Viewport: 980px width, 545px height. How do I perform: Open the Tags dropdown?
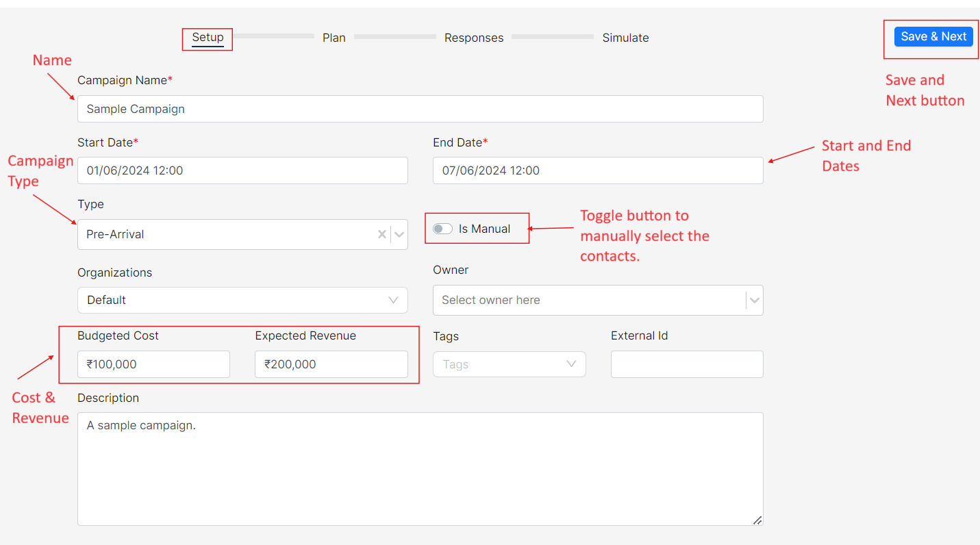[510, 364]
